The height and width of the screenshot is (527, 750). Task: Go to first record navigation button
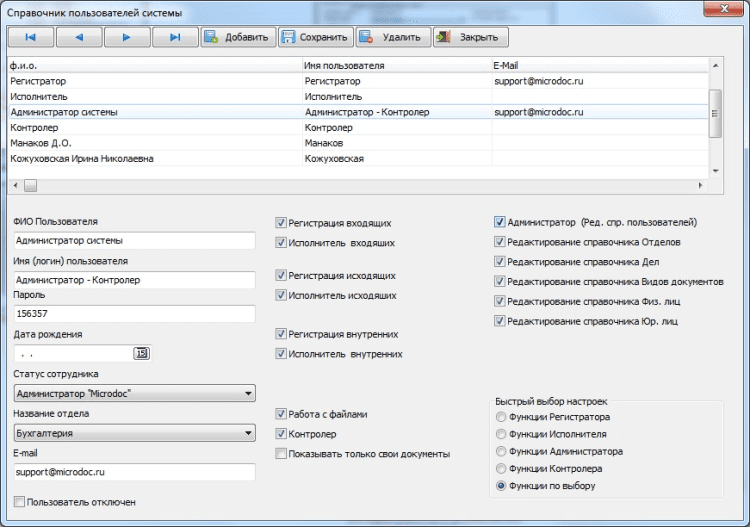click(31, 37)
